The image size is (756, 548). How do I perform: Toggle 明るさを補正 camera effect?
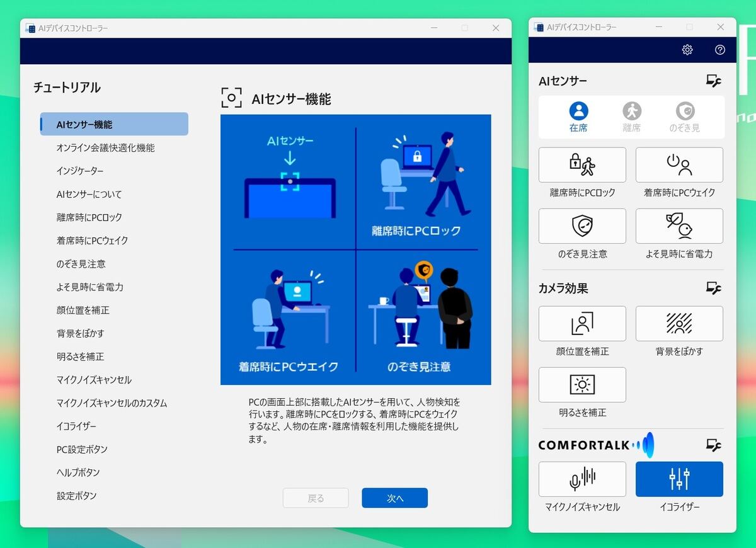point(582,385)
